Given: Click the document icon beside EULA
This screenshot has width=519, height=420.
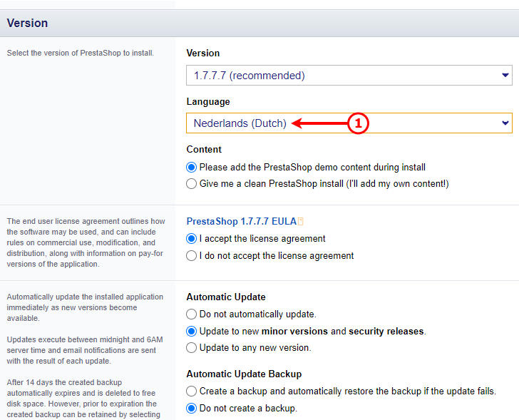Looking at the screenshot, I should click(300, 222).
